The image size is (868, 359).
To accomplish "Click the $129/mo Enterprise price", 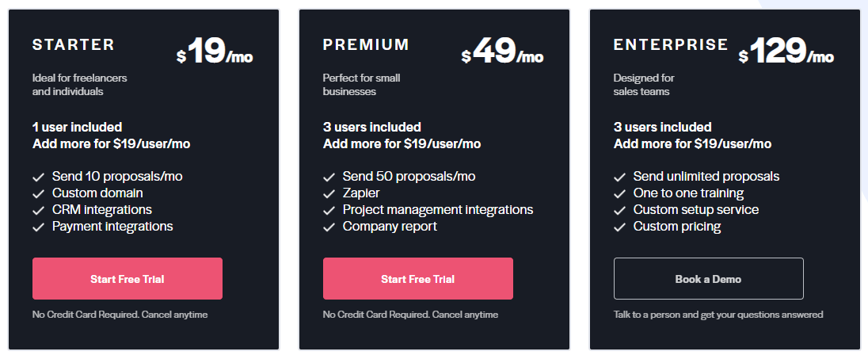I will [x=786, y=52].
